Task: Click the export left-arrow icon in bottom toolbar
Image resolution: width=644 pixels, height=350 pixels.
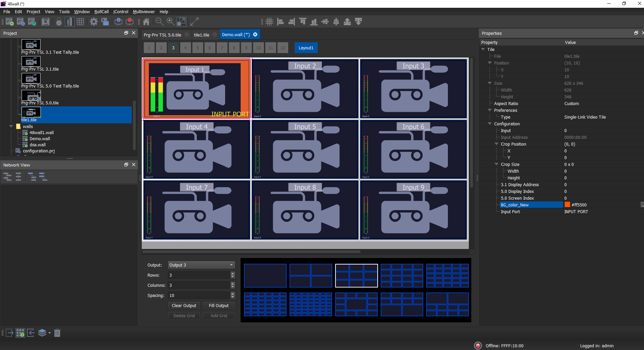Action: click(31, 333)
